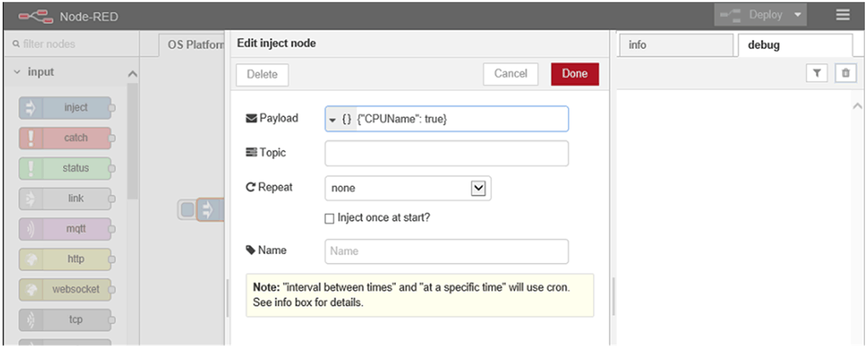Open the OS Platform flow tab
The image size is (868, 346).
pyautogui.click(x=195, y=45)
